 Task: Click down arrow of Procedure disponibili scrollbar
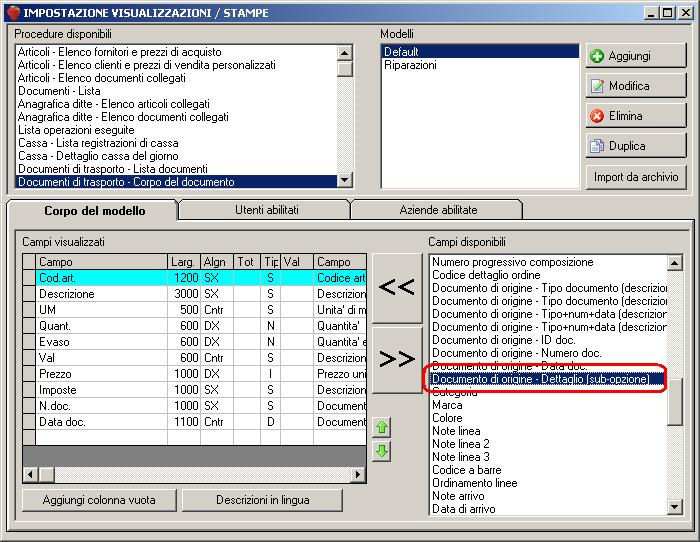click(x=344, y=180)
